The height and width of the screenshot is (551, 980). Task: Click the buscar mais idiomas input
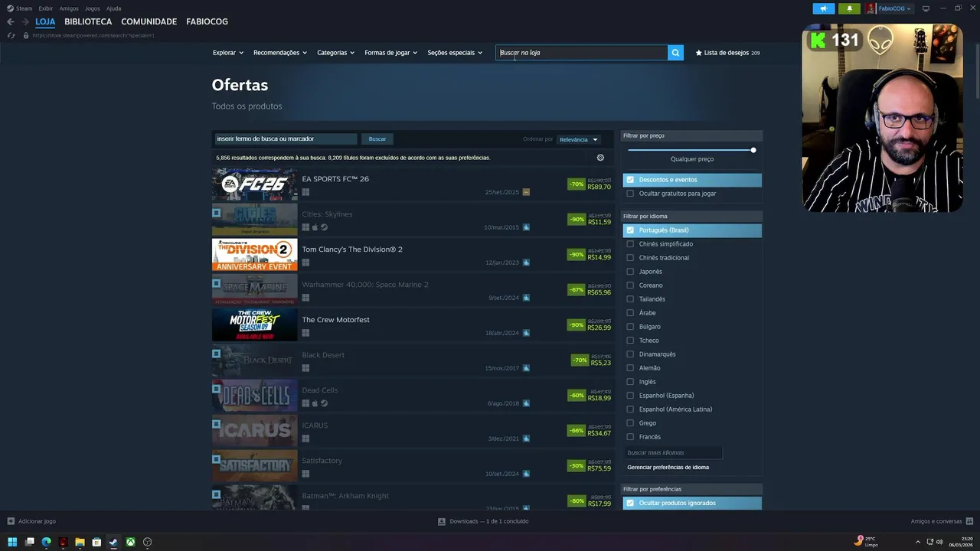click(x=673, y=452)
